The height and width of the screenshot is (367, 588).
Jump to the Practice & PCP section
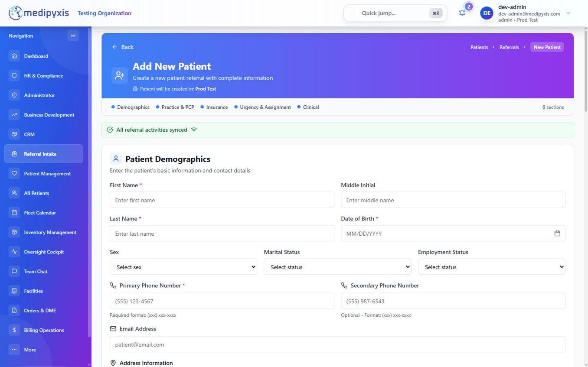pos(175,107)
